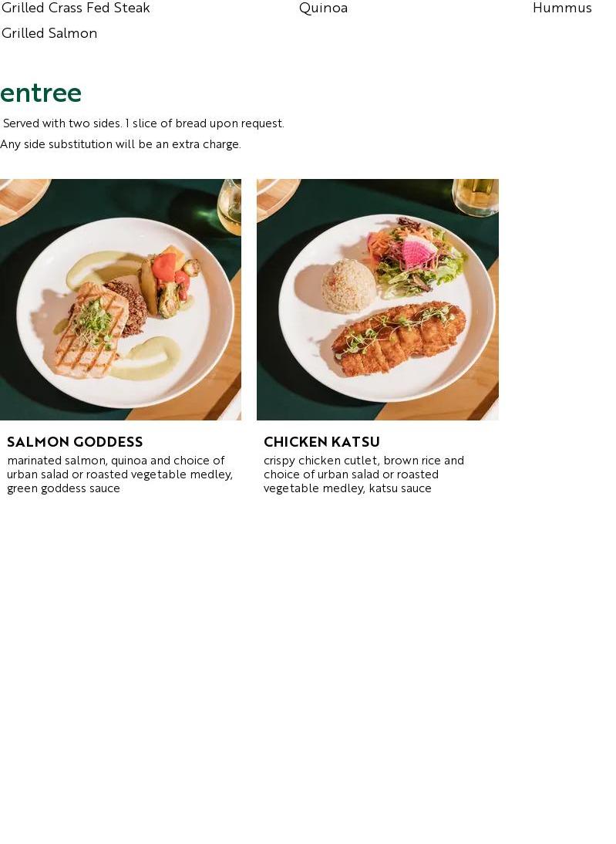
Task: Click the side substitution extra charge note
Action: point(120,144)
